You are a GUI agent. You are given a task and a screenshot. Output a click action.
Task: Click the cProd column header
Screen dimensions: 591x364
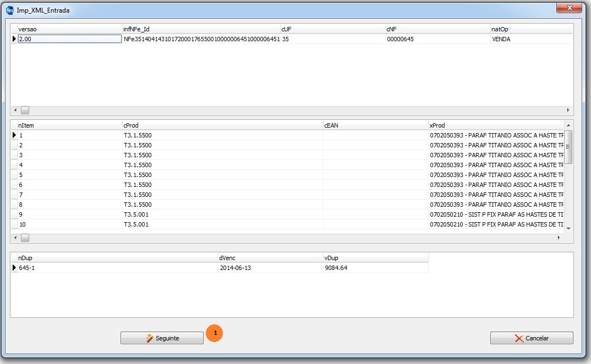click(222, 125)
